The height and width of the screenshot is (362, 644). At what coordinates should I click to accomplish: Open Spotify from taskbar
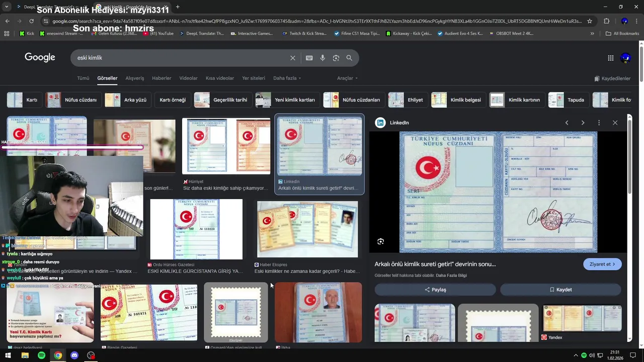[x=41, y=355]
